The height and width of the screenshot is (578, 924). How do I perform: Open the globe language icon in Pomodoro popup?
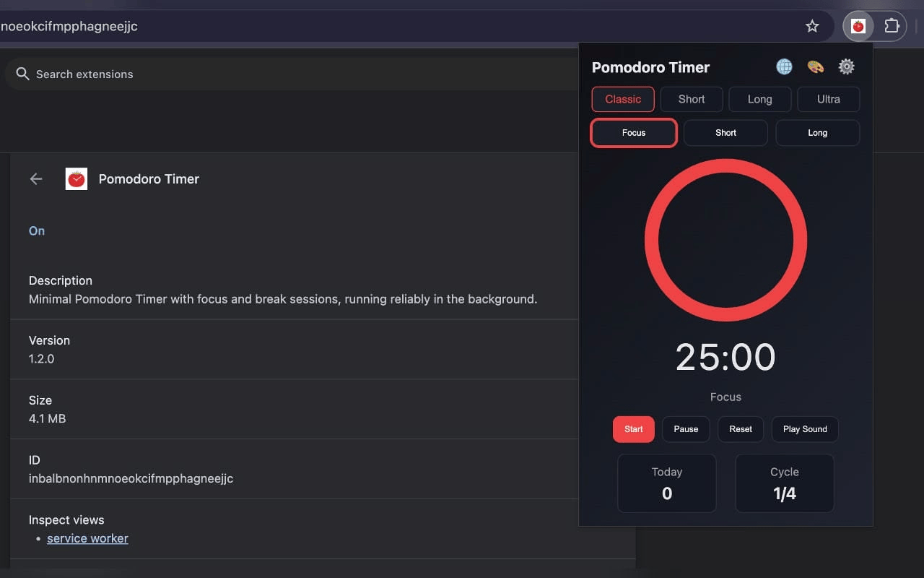click(784, 67)
